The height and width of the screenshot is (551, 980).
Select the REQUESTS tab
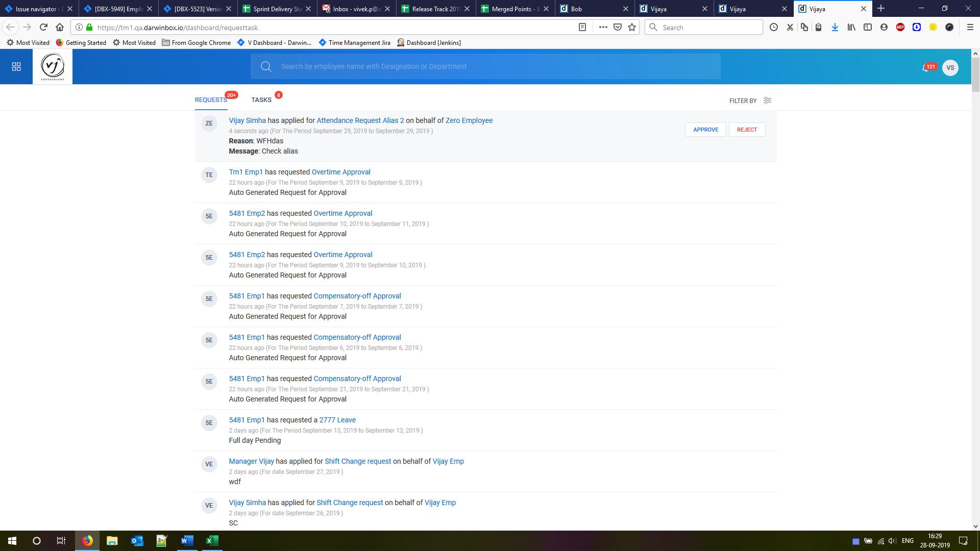coord(211,100)
